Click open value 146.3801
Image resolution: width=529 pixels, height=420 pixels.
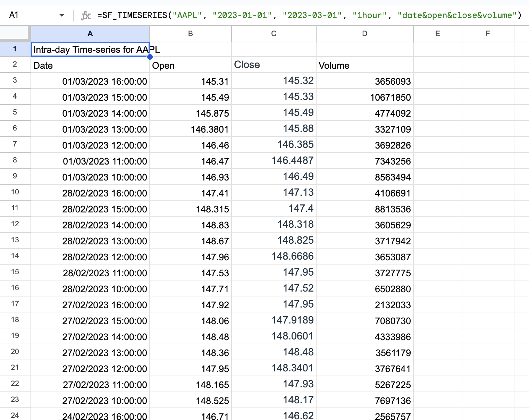pos(191,129)
